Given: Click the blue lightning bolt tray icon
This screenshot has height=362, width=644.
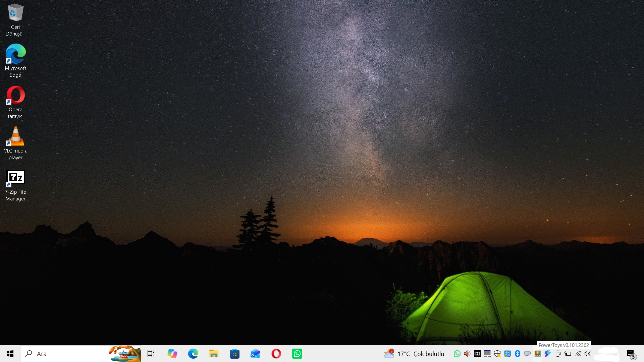Looking at the screenshot, I should (548, 354).
